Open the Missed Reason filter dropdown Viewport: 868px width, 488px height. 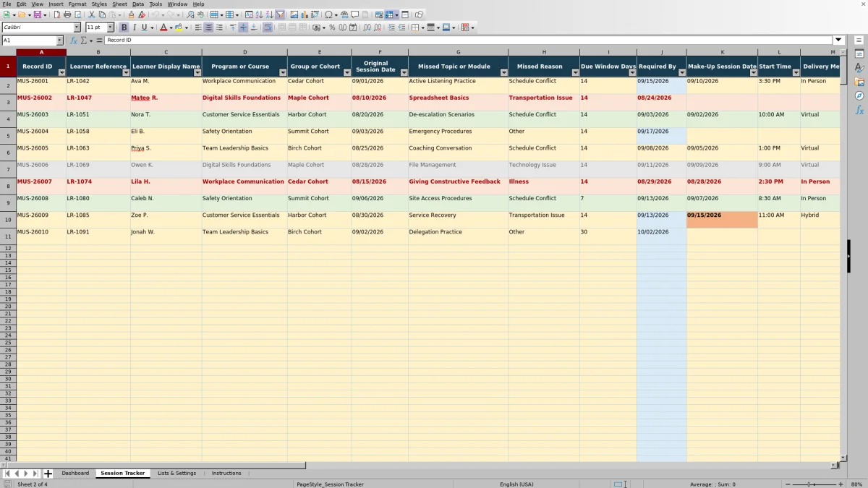(x=575, y=72)
